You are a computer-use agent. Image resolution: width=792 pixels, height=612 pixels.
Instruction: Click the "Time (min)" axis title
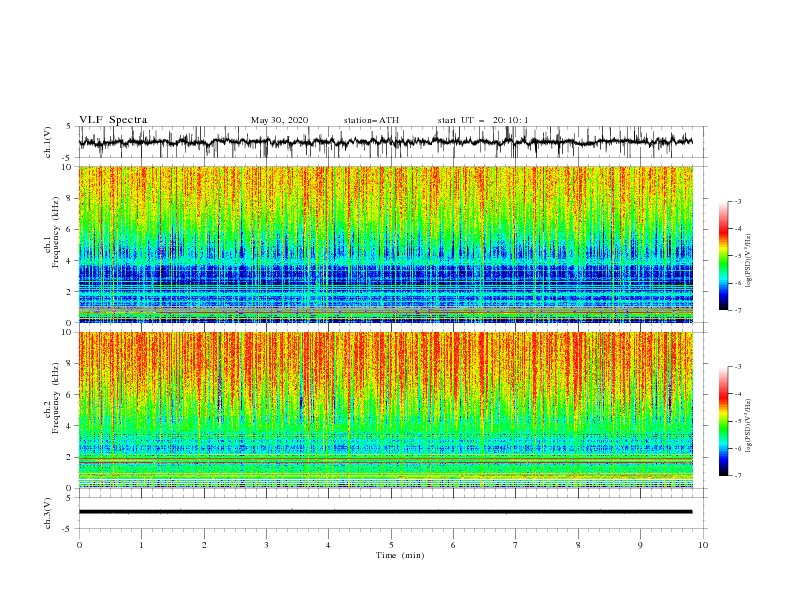click(x=400, y=555)
